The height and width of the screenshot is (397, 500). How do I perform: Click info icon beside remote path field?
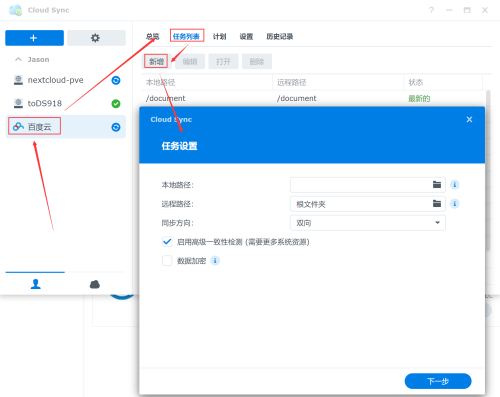[454, 204]
